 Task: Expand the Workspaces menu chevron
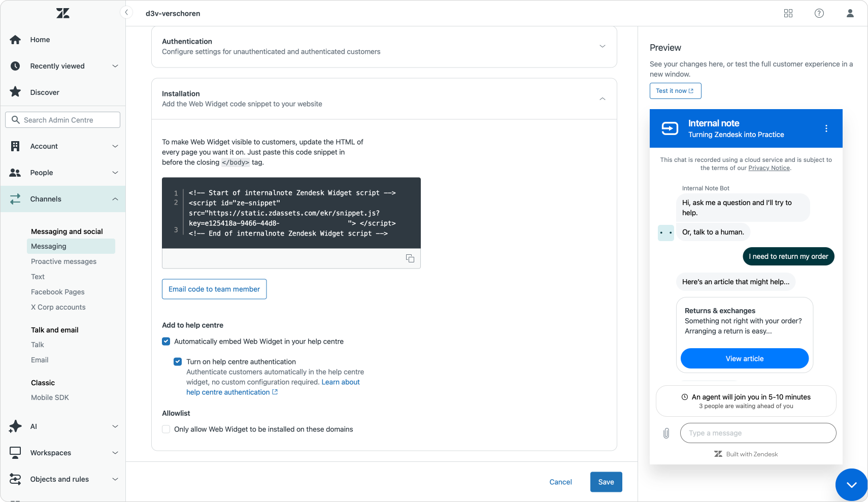(x=115, y=453)
